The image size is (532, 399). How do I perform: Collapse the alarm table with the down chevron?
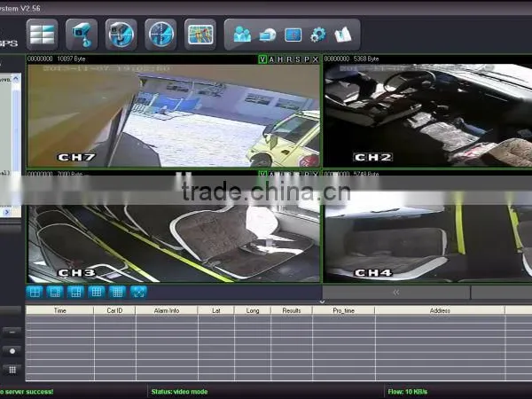(323, 301)
